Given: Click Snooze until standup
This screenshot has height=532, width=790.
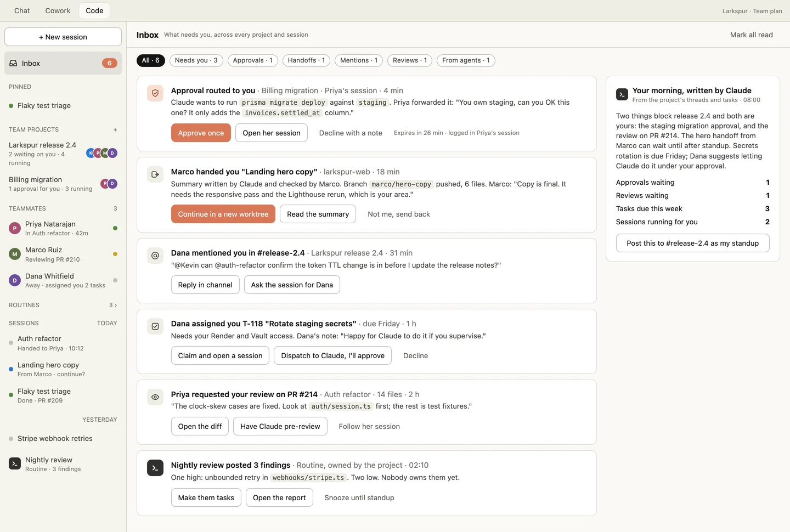Looking at the screenshot, I should pos(359,497).
